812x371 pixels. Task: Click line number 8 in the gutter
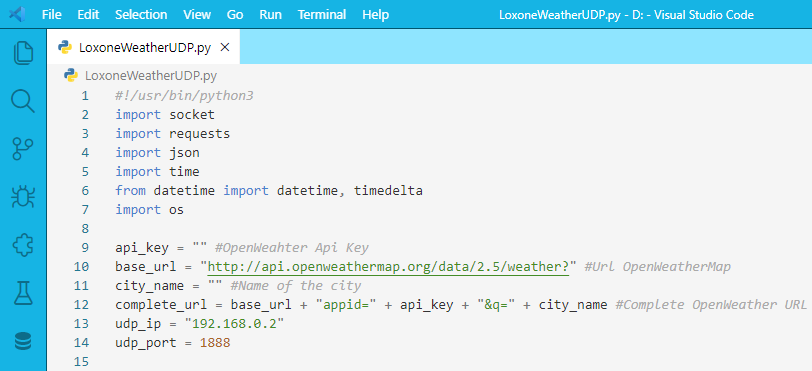pos(85,229)
